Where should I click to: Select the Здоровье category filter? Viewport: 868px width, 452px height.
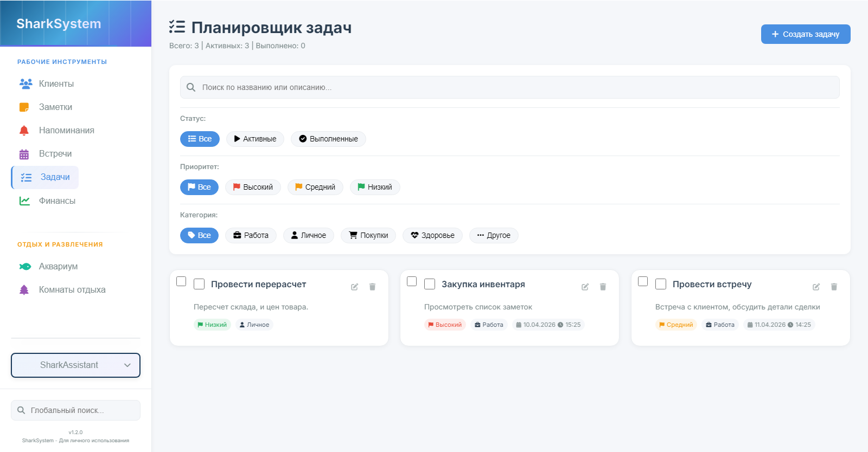click(x=432, y=235)
